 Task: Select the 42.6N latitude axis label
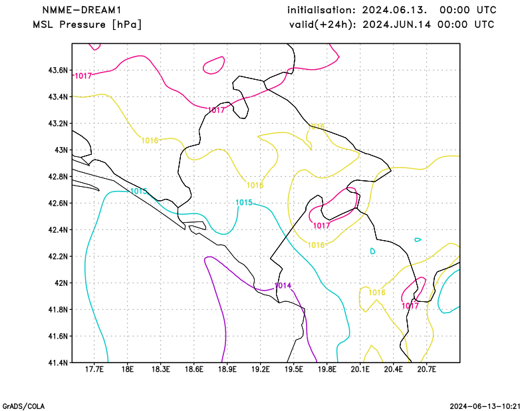pos(58,203)
